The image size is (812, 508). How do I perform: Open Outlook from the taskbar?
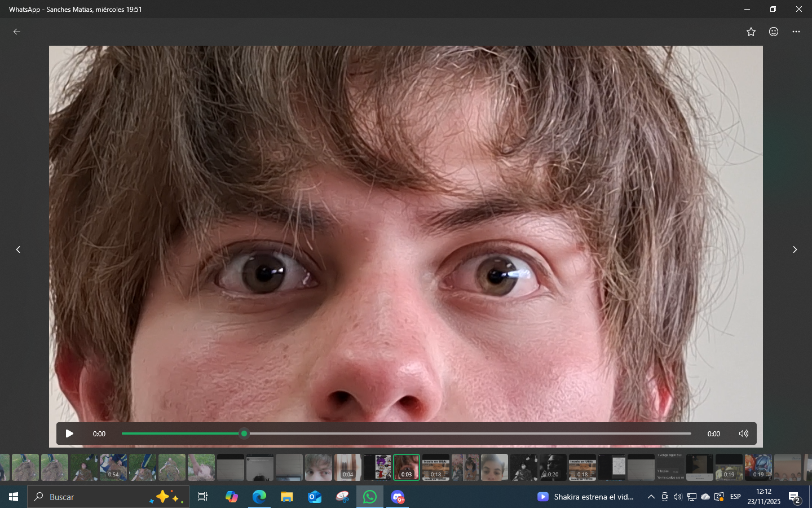pyautogui.click(x=315, y=497)
